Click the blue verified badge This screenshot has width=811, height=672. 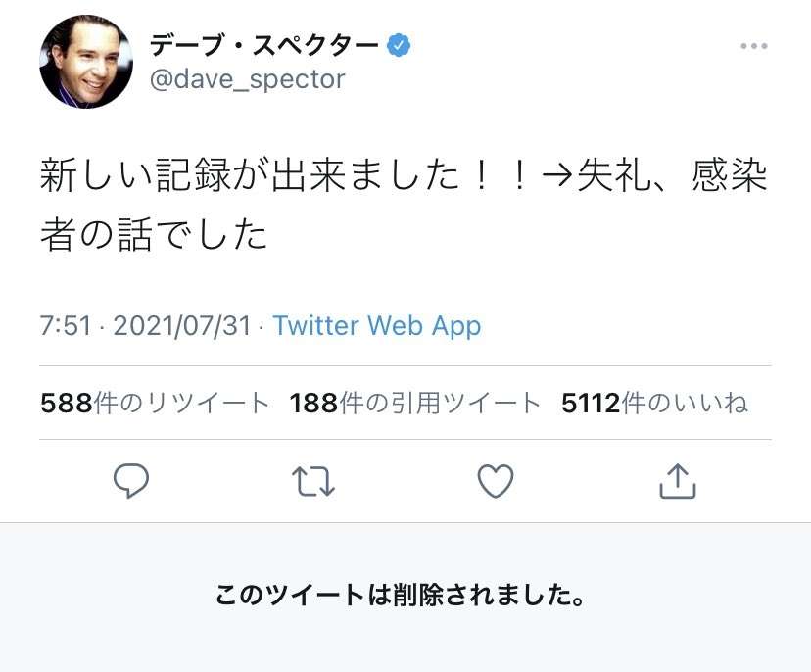399,45
